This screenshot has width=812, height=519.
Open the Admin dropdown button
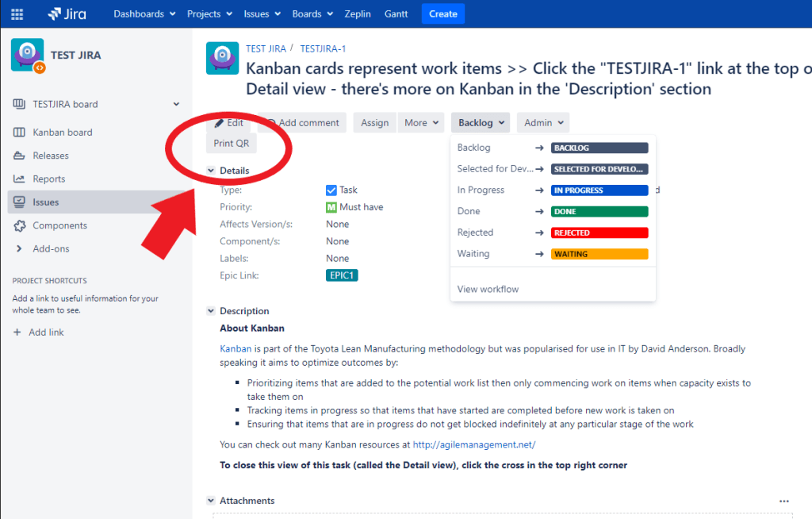543,123
